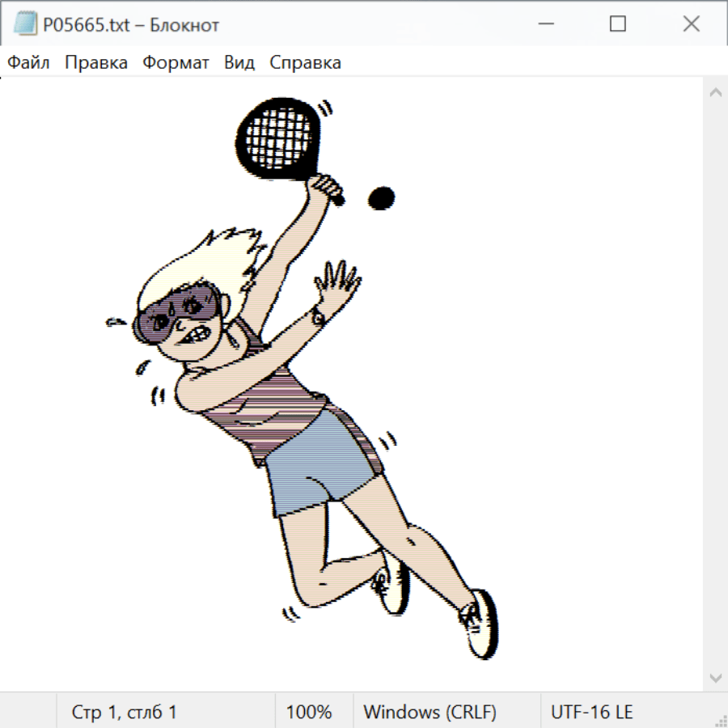Image resolution: width=728 pixels, height=728 pixels.
Task: Minimize the Блокнот window
Action: (545, 24)
